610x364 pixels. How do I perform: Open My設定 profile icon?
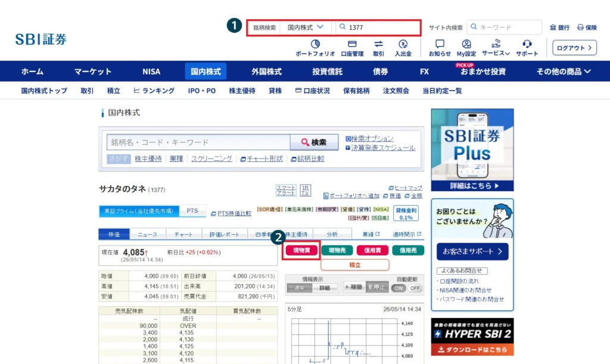(466, 43)
